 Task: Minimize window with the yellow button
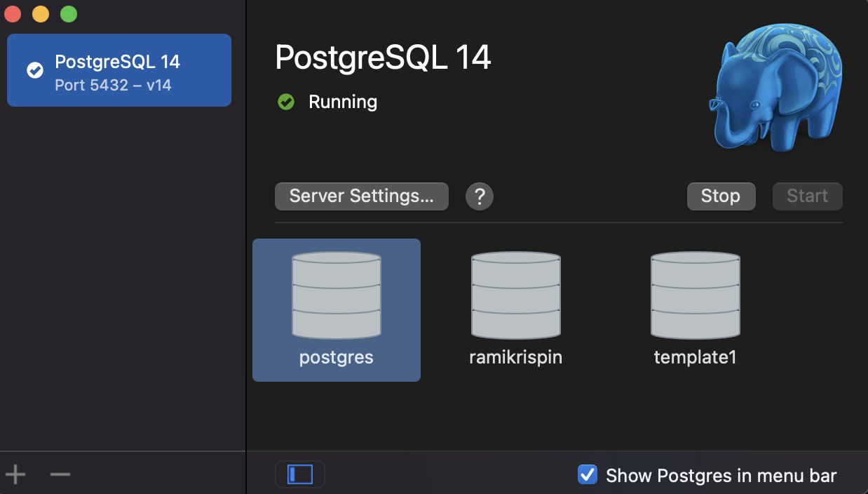41,14
